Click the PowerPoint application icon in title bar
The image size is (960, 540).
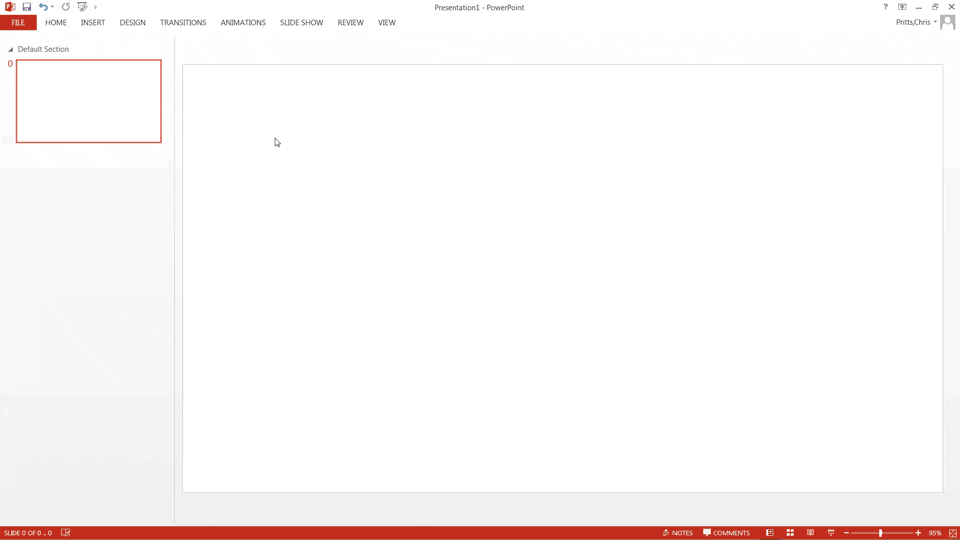click(x=10, y=7)
